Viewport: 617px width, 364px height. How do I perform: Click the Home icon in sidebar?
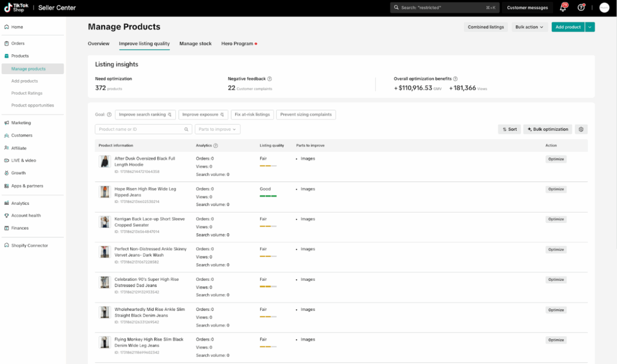coord(6,27)
